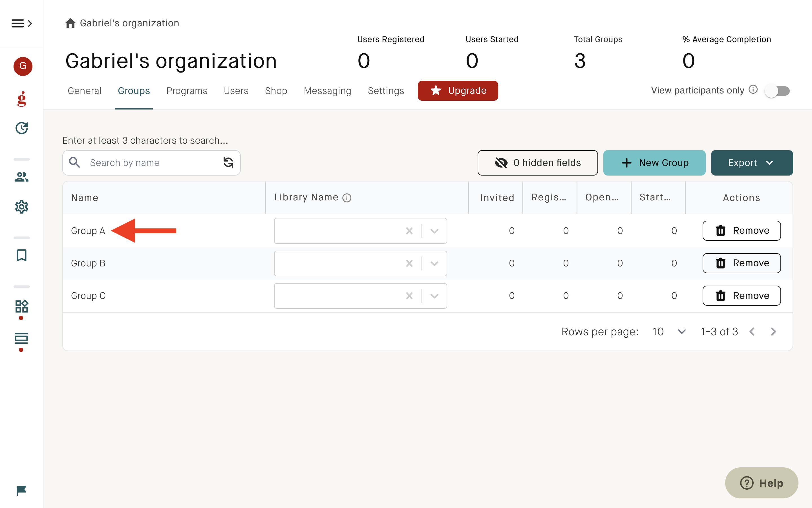The height and width of the screenshot is (508, 812).
Task: Open the Messaging tab
Action: (328, 91)
